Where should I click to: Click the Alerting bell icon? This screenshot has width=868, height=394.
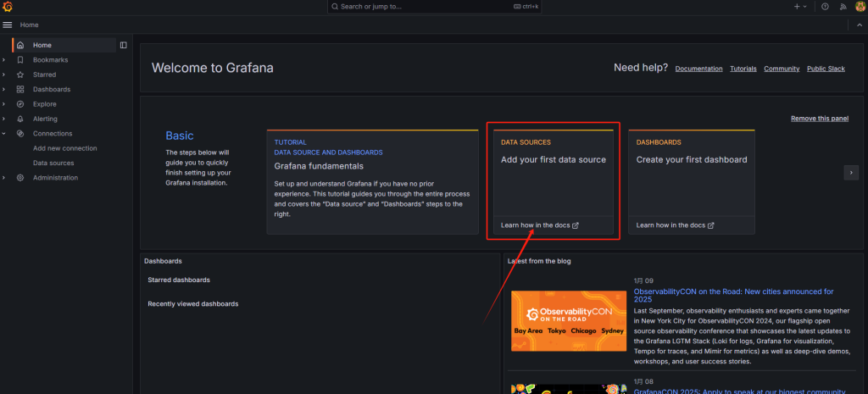[20, 119]
